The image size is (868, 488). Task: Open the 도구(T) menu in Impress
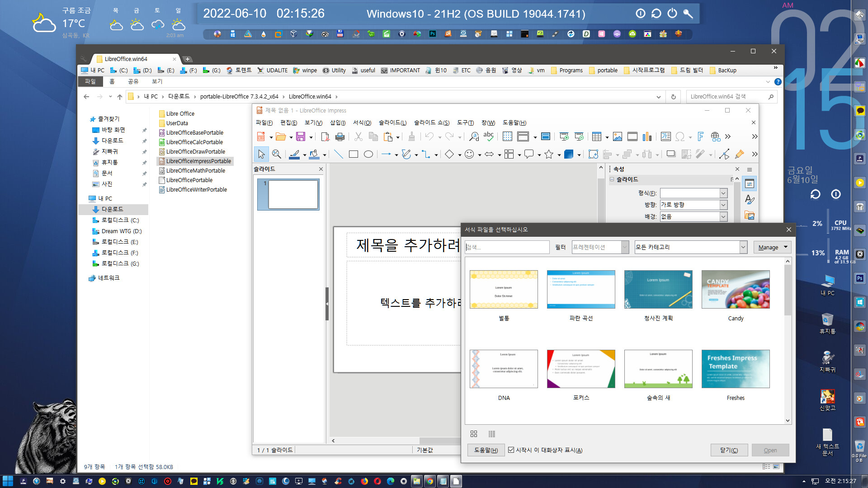pyautogui.click(x=465, y=122)
